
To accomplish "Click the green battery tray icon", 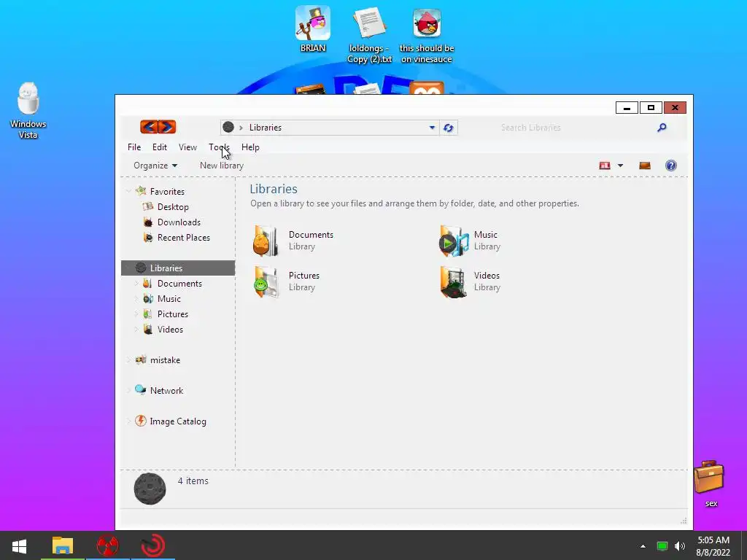I will (662, 546).
